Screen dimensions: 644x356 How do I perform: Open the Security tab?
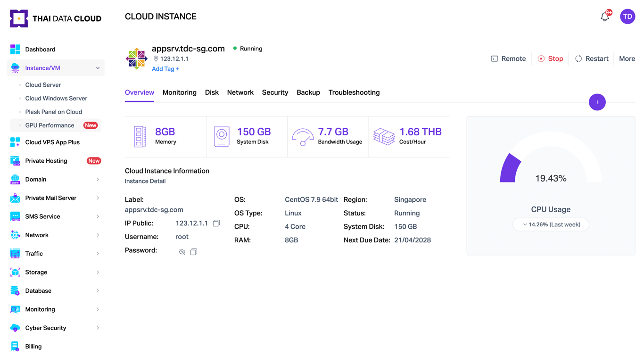(275, 92)
